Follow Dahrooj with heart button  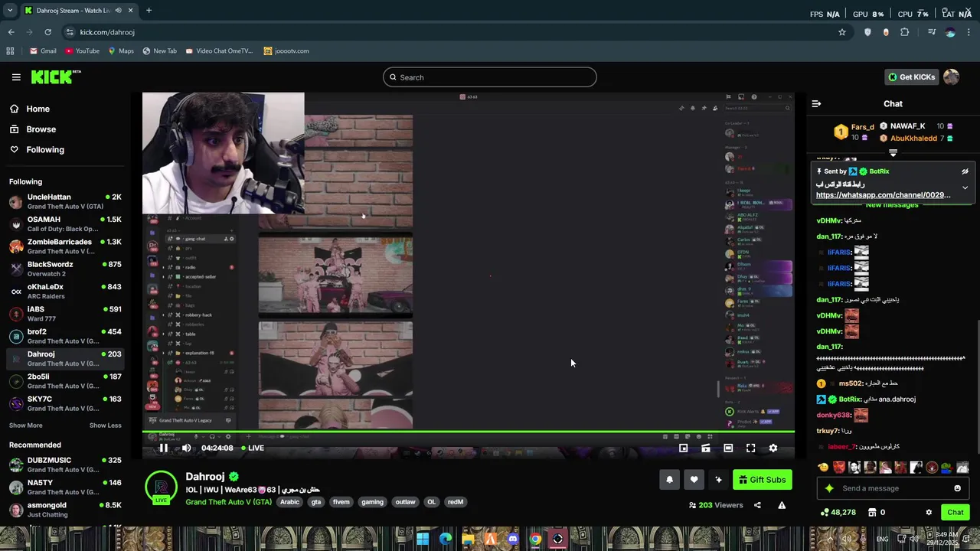694,480
